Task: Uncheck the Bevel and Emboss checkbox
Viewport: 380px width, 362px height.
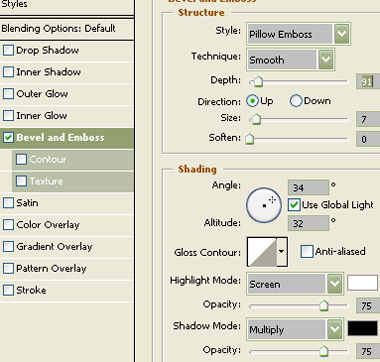Action: (x=8, y=137)
